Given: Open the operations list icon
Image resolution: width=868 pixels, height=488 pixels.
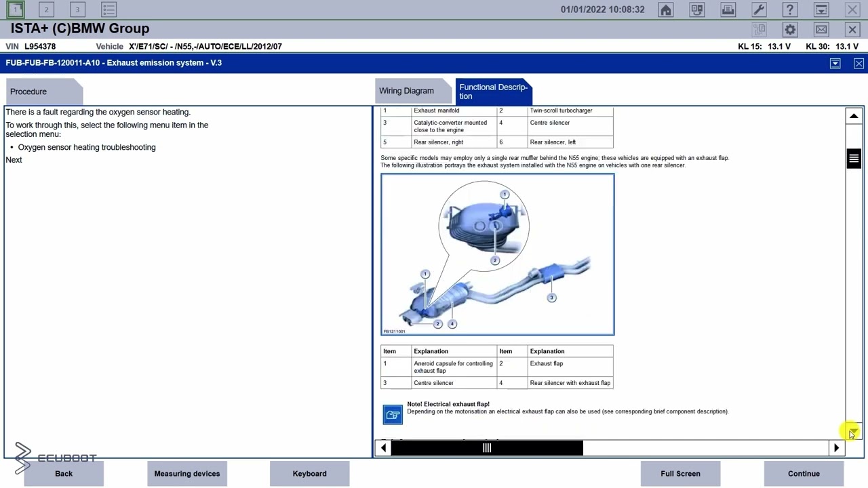Looking at the screenshot, I should click(108, 9).
